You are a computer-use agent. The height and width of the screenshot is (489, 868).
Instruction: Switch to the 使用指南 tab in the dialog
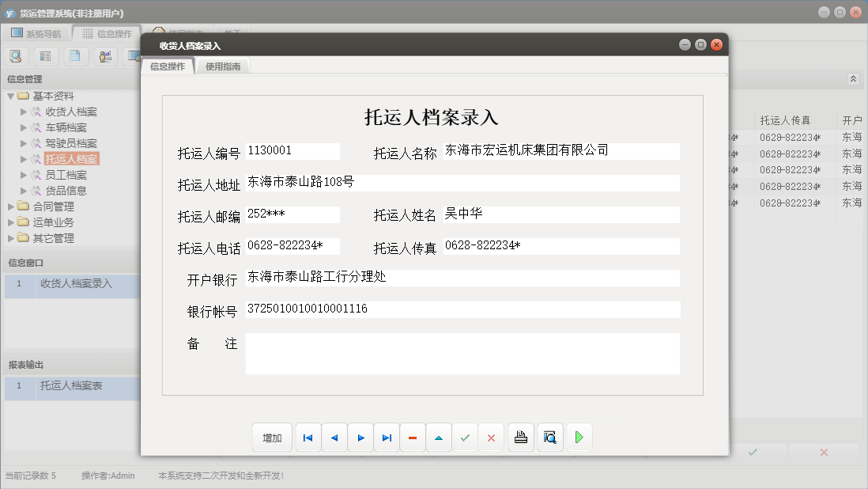[223, 67]
